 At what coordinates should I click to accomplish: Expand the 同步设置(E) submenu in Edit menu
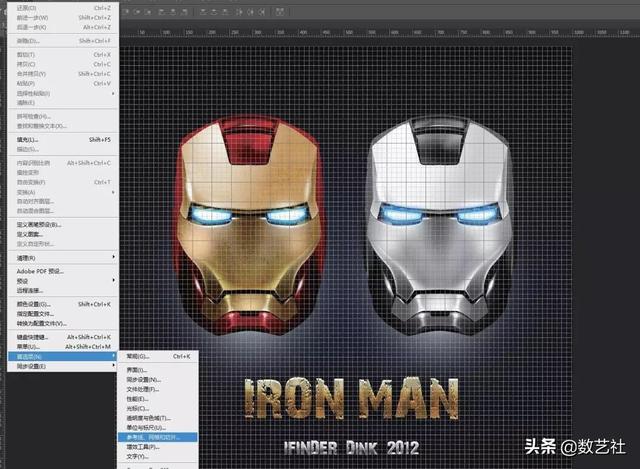pyautogui.click(x=63, y=366)
